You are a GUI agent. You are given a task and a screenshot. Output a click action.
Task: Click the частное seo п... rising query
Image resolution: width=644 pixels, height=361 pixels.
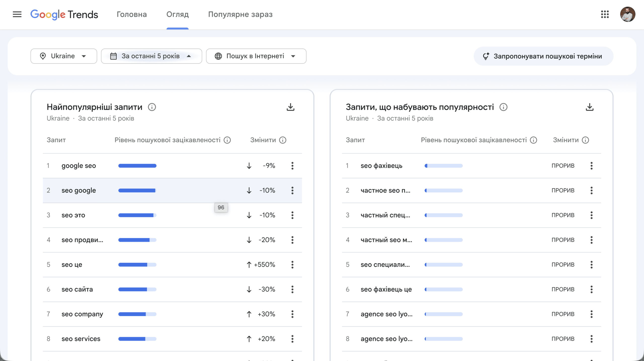(385, 190)
